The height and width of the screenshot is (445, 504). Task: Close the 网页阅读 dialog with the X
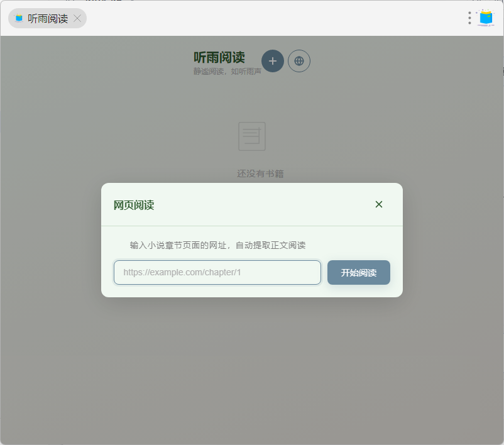[x=379, y=204]
